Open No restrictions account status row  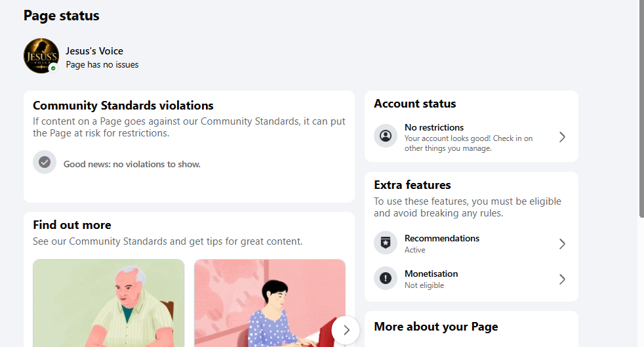471,137
